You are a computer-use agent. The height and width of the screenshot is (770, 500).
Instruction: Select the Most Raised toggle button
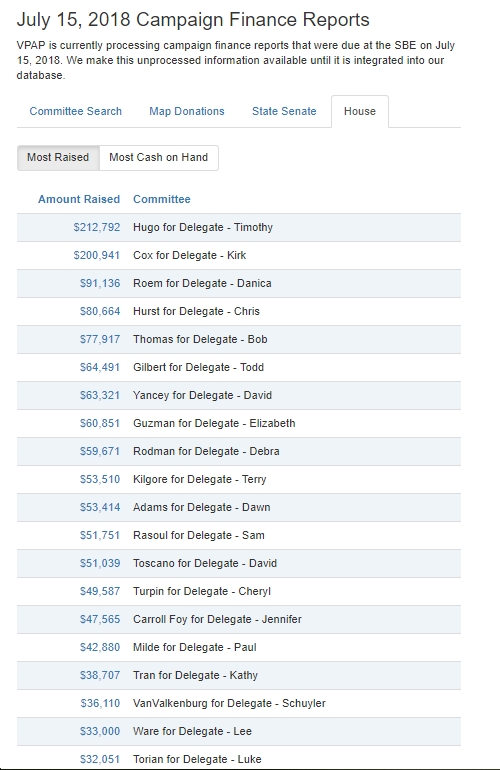[x=58, y=158]
